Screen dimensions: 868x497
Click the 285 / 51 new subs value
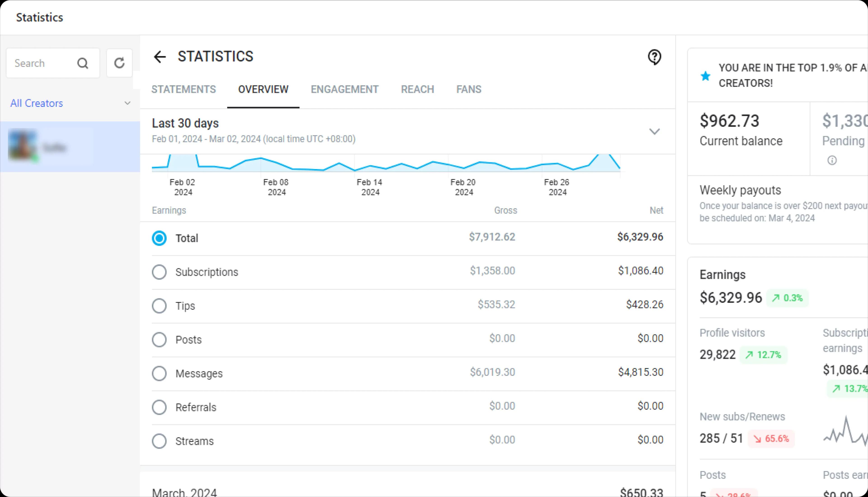[x=721, y=438]
